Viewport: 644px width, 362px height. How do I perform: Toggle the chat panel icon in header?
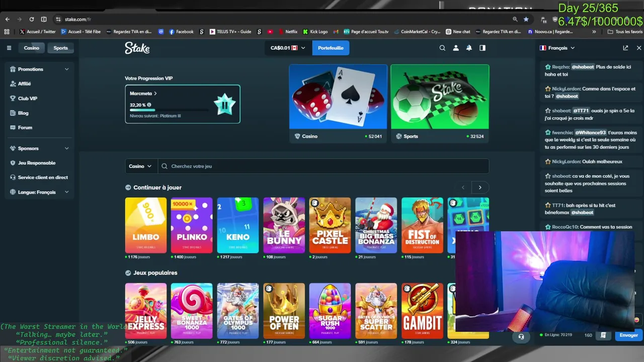coord(482,48)
